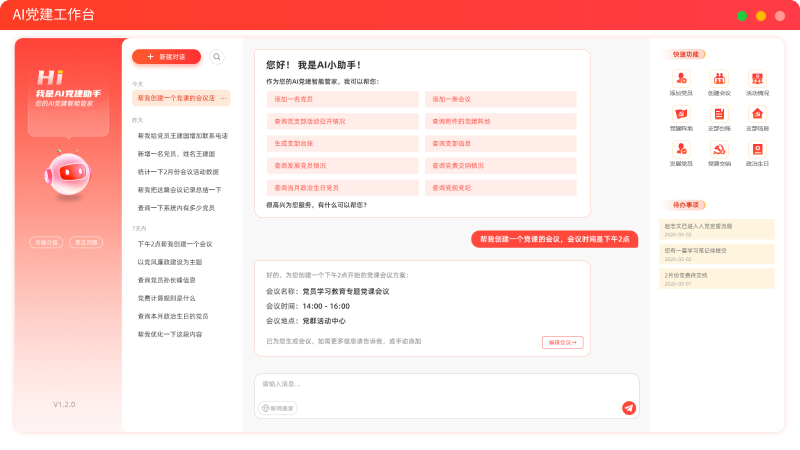800x450 pixels.
Task: Choose the 生成支部台账 suggestion
Action: pyautogui.click(x=342, y=143)
